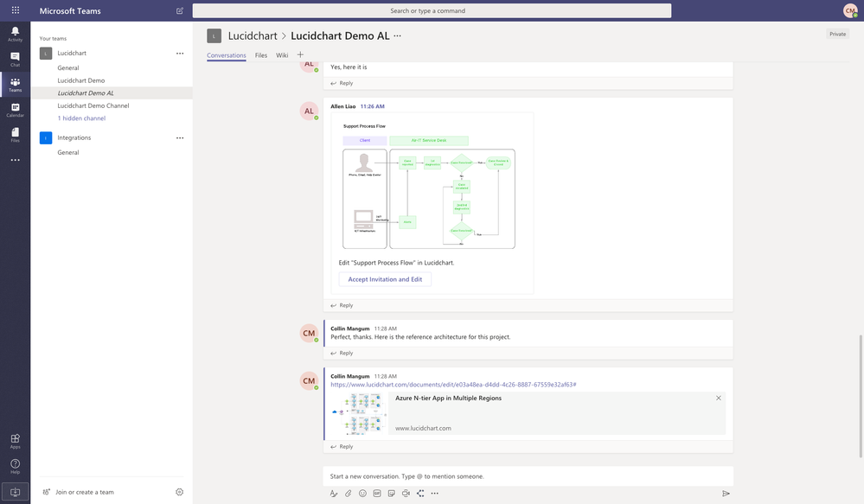Click Collin Mangum's name on 'Perfect, thanks' message
Screen dimensions: 864x504
click(x=350, y=329)
